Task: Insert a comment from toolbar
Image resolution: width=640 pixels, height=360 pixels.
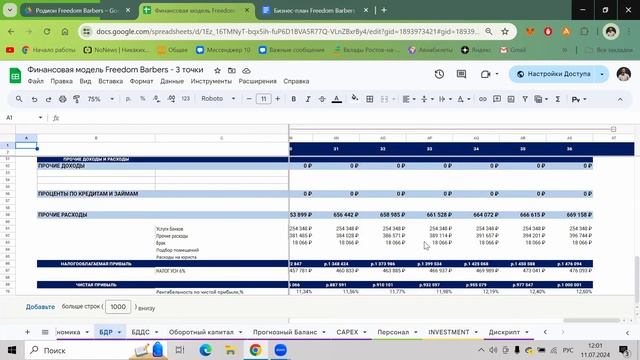Action: click(497, 99)
